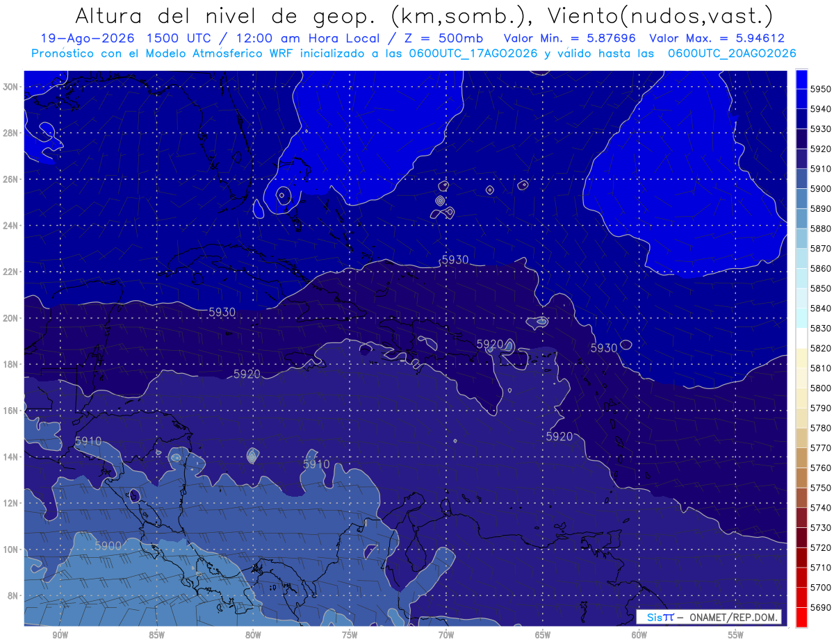Click the 75W longitude axis label
The width and height of the screenshot is (834, 644).
[350, 635]
